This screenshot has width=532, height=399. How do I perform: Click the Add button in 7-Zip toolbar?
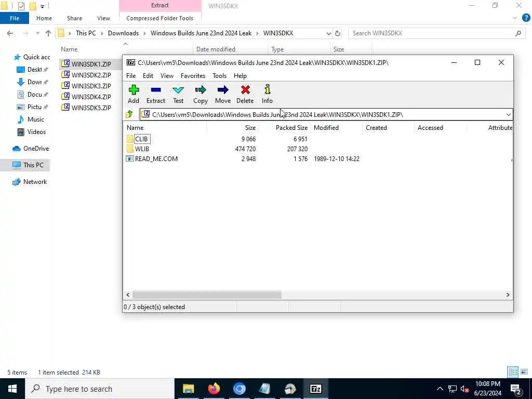click(134, 94)
